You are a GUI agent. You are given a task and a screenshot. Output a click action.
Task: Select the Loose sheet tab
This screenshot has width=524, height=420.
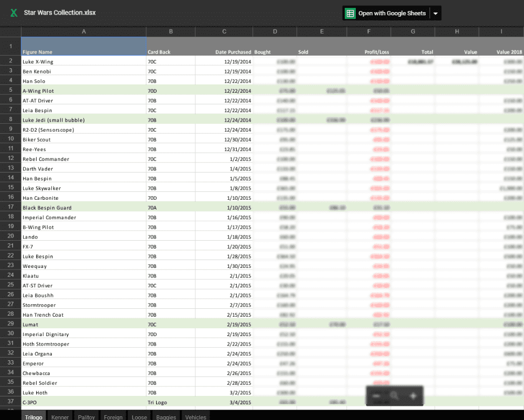pos(139,417)
